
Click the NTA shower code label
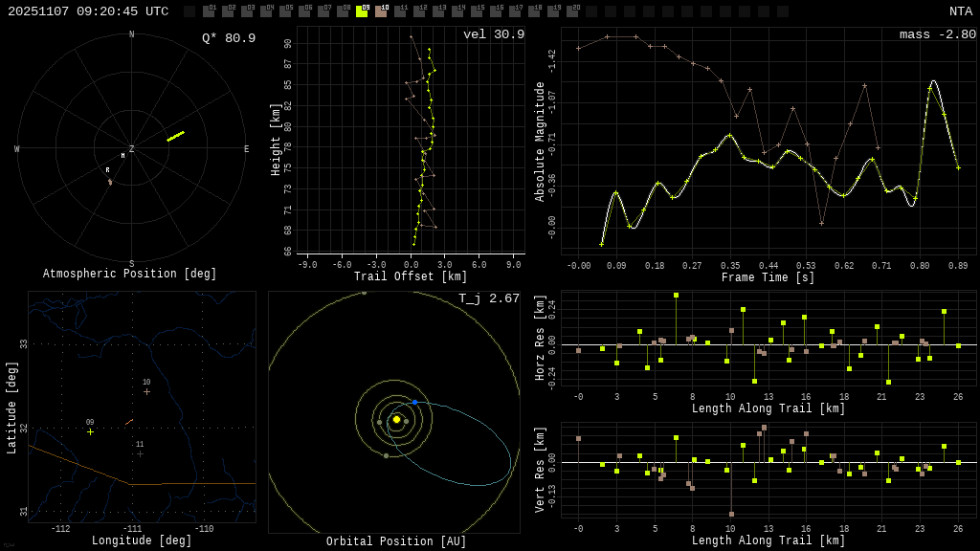(x=960, y=11)
